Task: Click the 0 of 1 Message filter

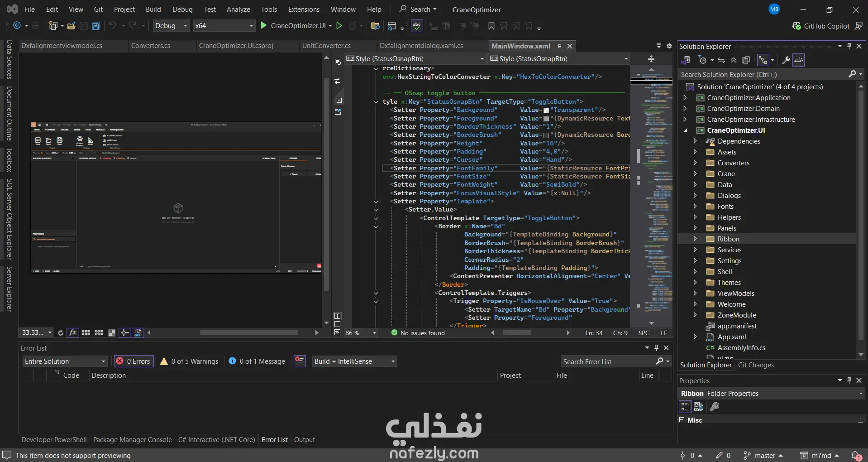Action: pyautogui.click(x=257, y=361)
